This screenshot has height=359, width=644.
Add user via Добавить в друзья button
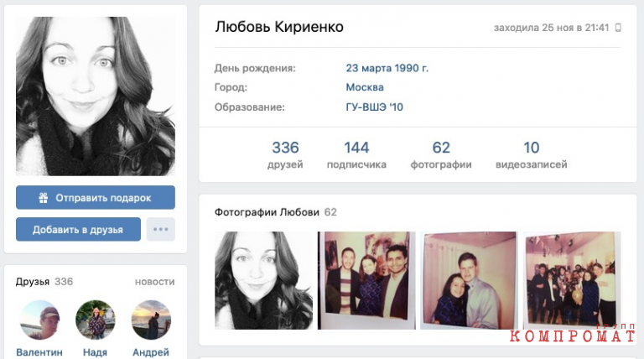tap(78, 229)
